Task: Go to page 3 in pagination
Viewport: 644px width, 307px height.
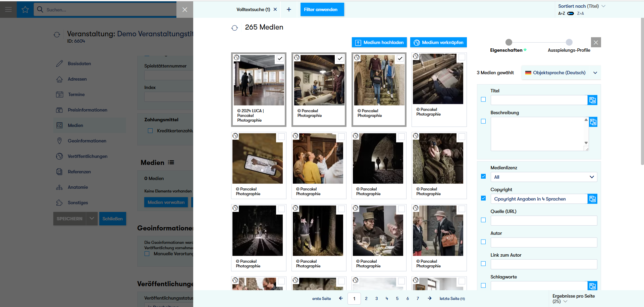Action: point(377,299)
